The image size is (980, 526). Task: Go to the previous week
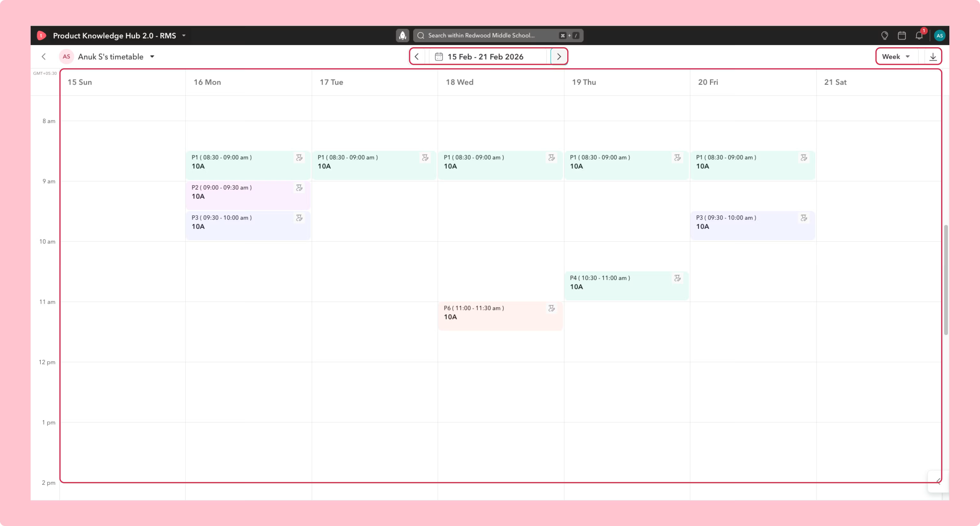[417, 57]
